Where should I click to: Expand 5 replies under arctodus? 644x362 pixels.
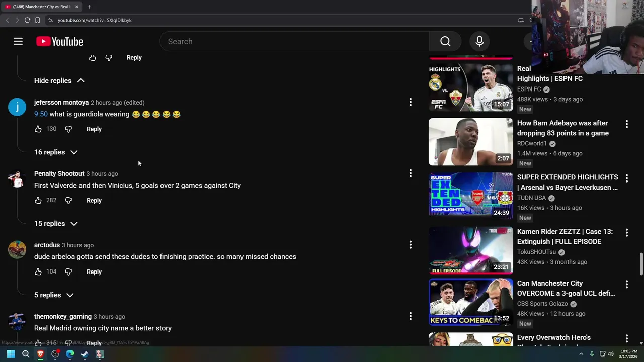tap(54, 295)
